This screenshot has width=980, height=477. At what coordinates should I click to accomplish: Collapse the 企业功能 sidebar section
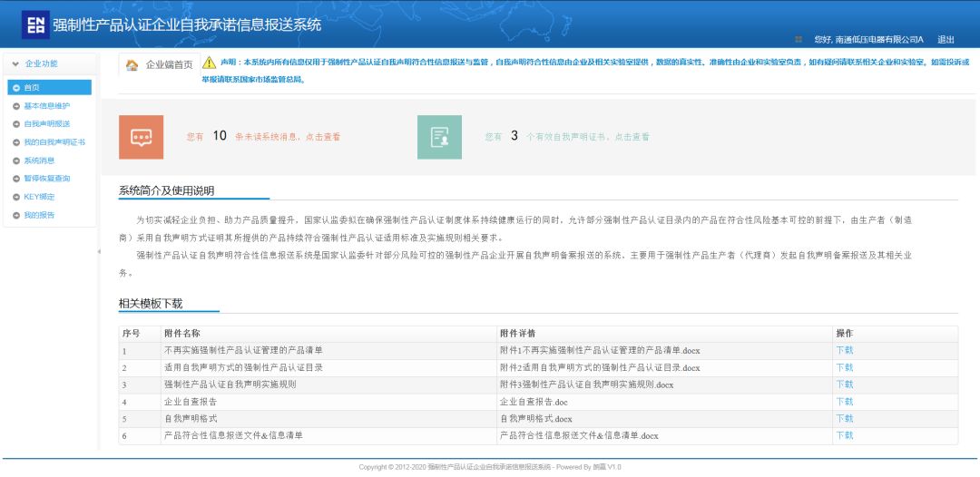pos(13,63)
